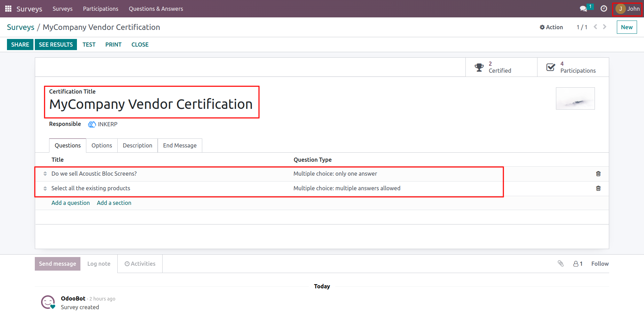Open the Action gear menu
This screenshot has height=336, width=644.
tap(551, 27)
